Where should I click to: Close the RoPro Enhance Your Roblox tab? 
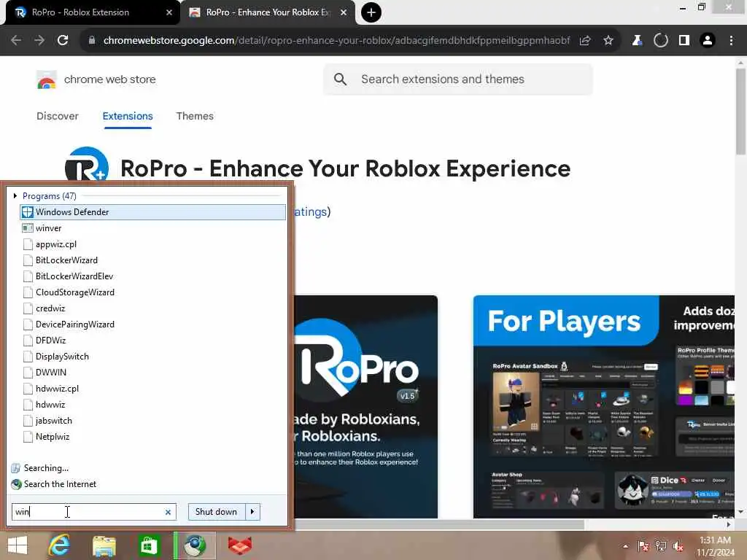coord(344,12)
